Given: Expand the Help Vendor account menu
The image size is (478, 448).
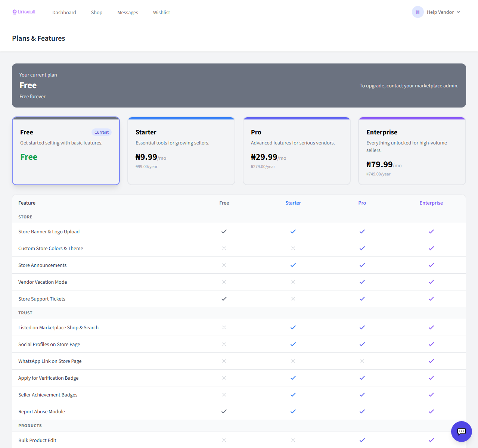Looking at the screenshot, I should tap(443, 12).
